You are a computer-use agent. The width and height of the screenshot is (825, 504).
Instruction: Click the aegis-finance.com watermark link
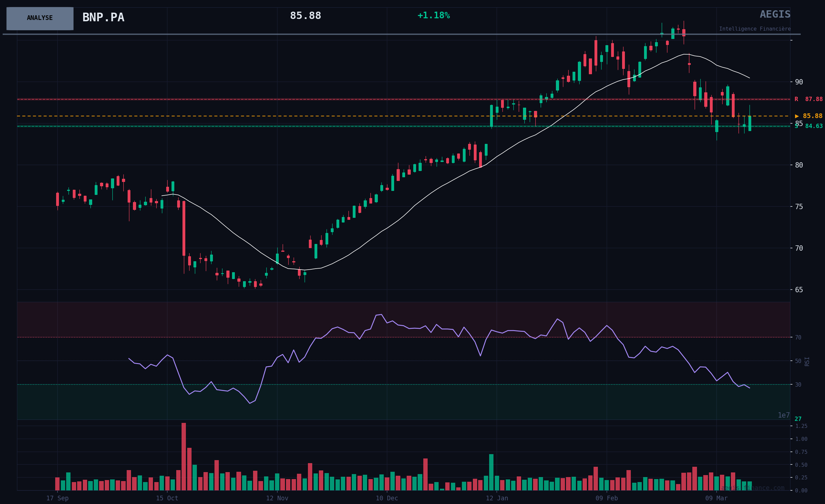click(753, 488)
